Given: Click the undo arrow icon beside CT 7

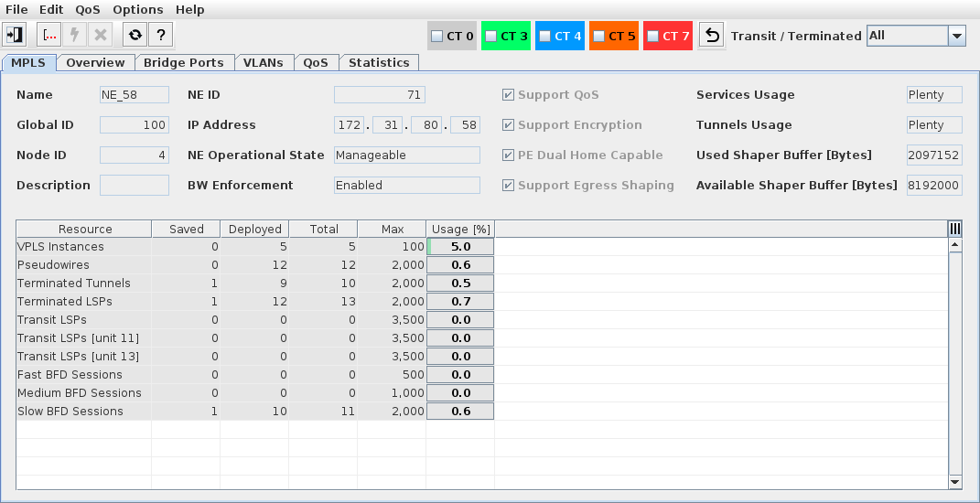Looking at the screenshot, I should 712,36.
